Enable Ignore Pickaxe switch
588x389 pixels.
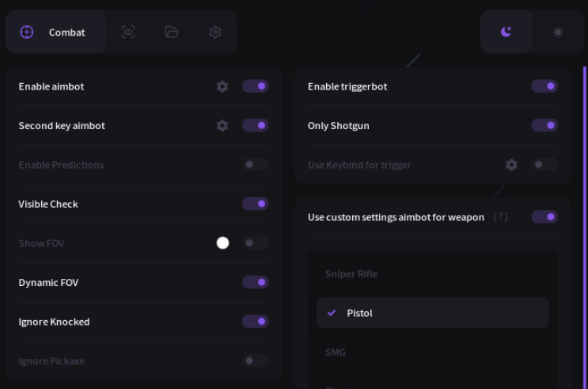(x=256, y=360)
